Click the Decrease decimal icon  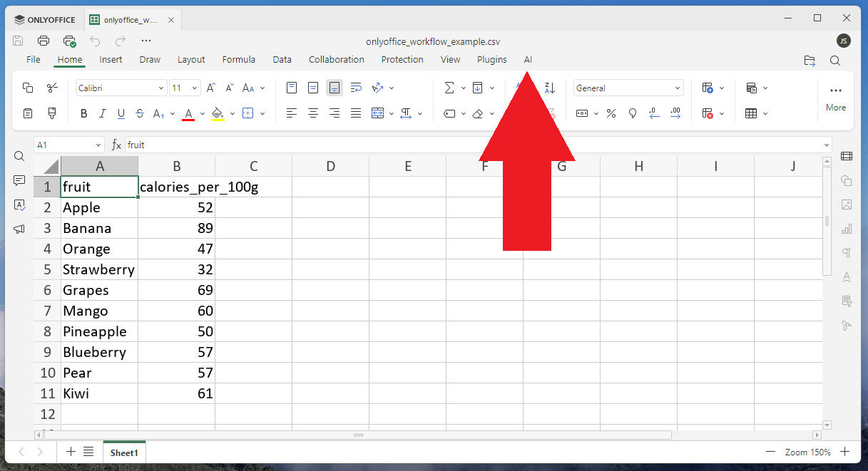coord(654,113)
